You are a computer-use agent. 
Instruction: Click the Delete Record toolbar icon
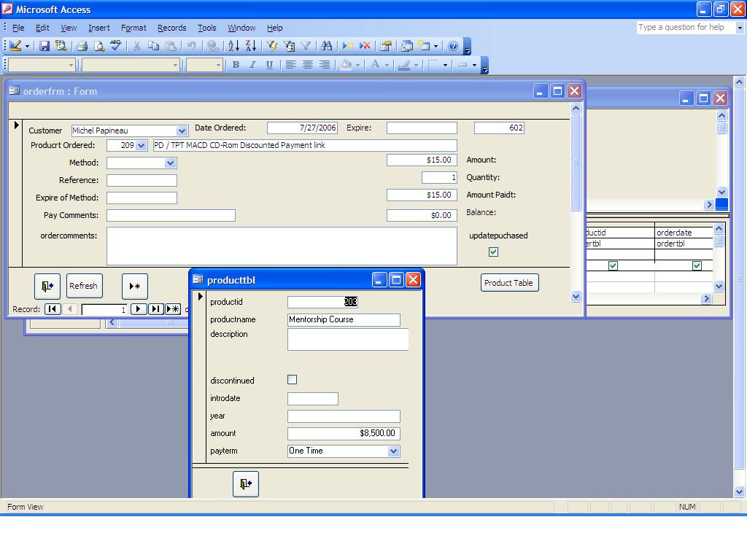point(365,46)
